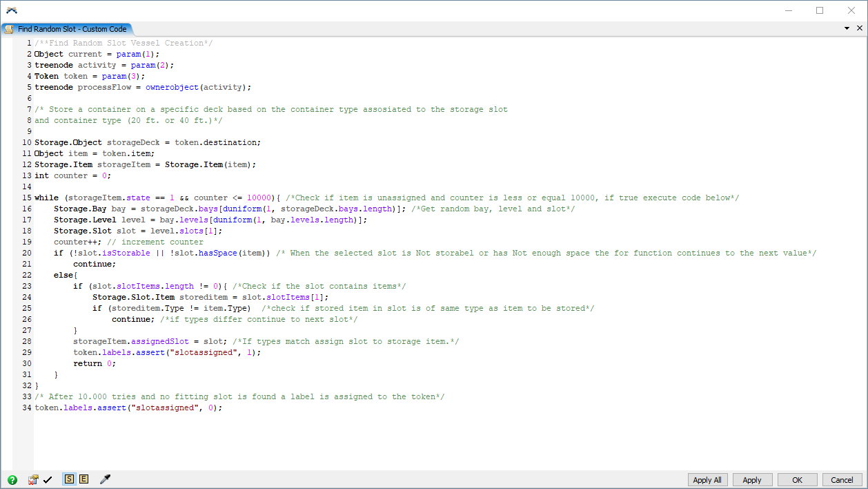Click the eyedropper sampler icon

point(105,479)
